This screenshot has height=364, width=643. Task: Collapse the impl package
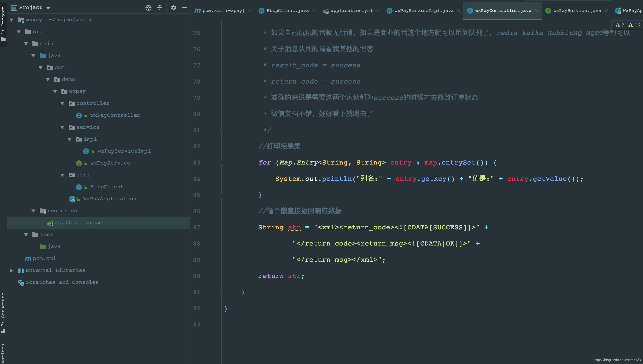(x=70, y=139)
